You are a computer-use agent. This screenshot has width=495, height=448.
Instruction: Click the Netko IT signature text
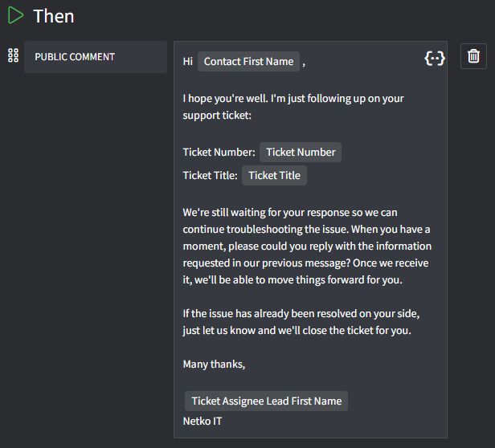coord(202,421)
